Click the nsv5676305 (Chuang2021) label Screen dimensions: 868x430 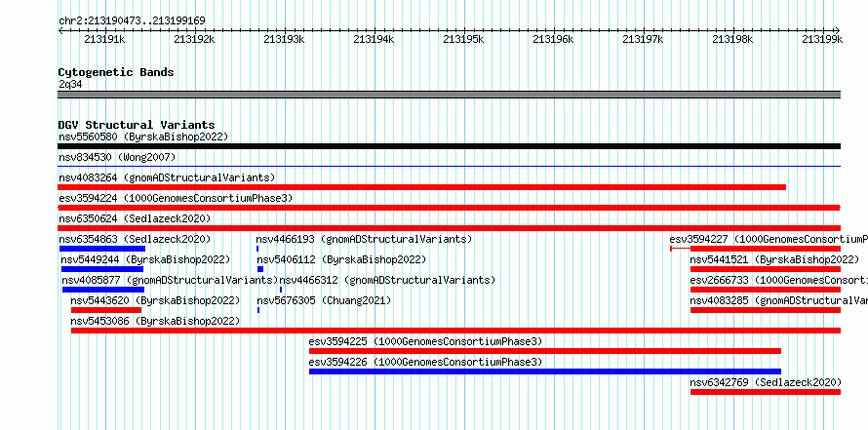(324, 300)
